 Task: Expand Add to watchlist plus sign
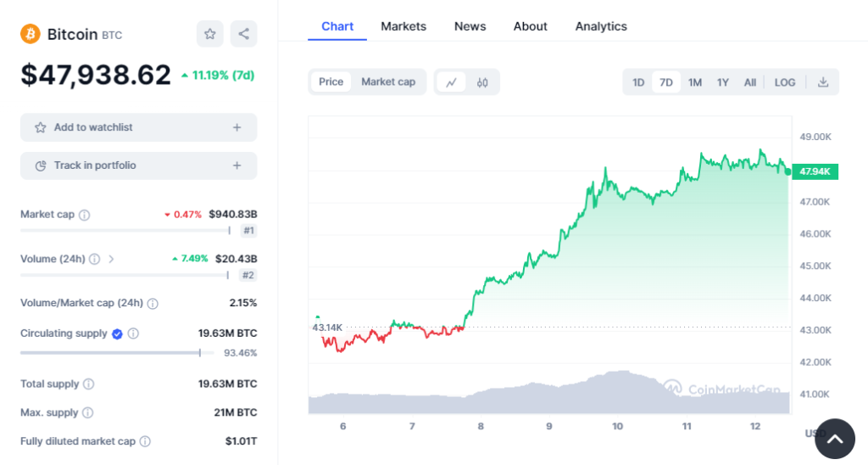tap(236, 127)
